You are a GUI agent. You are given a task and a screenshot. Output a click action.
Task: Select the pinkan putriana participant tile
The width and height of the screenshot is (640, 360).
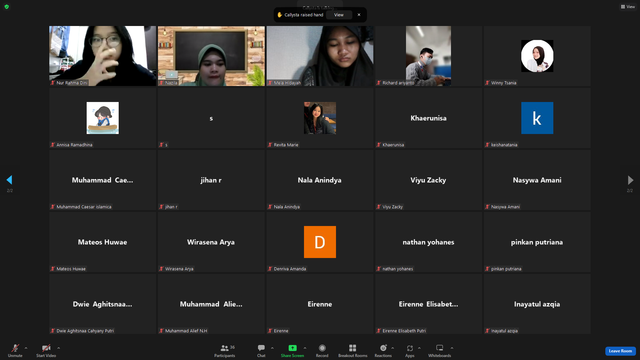[537, 242]
